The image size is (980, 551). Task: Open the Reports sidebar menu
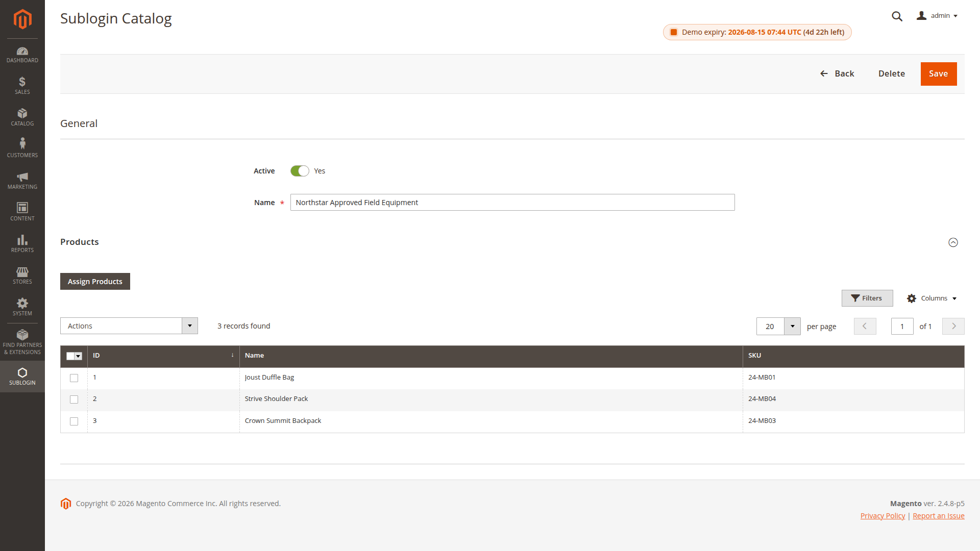point(22,244)
